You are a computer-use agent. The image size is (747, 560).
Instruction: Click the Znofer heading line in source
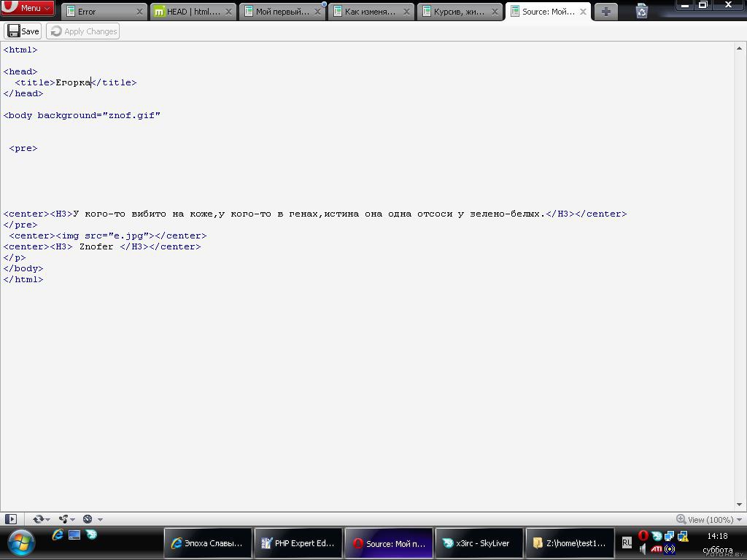(102, 246)
